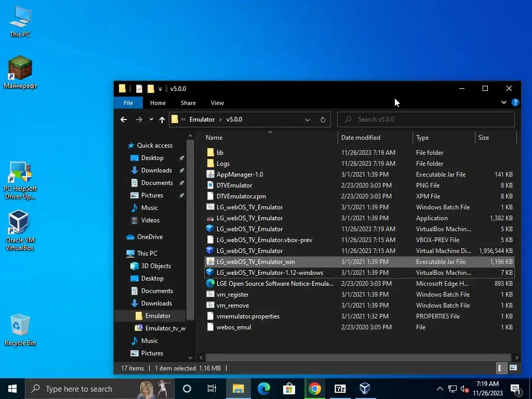Open the Customize Quick Access Toolbar arrow
This screenshot has width=532, height=399.
click(160, 89)
